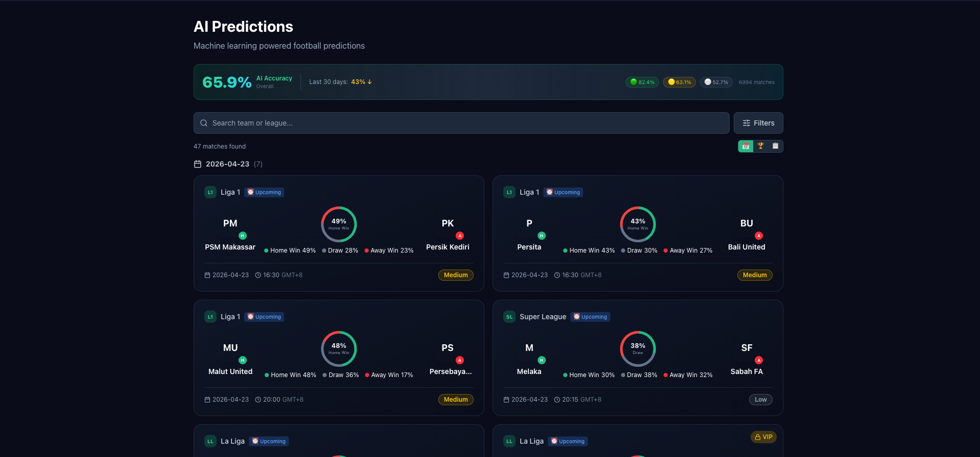The height and width of the screenshot is (457, 980).
Task: Click the AI Predictions page heading
Action: tap(243, 27)
